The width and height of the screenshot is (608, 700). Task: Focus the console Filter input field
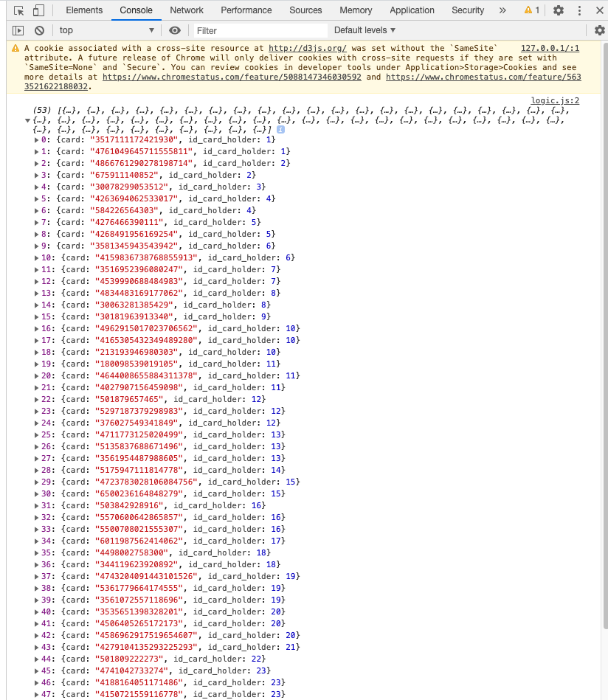tap(260, 30)
